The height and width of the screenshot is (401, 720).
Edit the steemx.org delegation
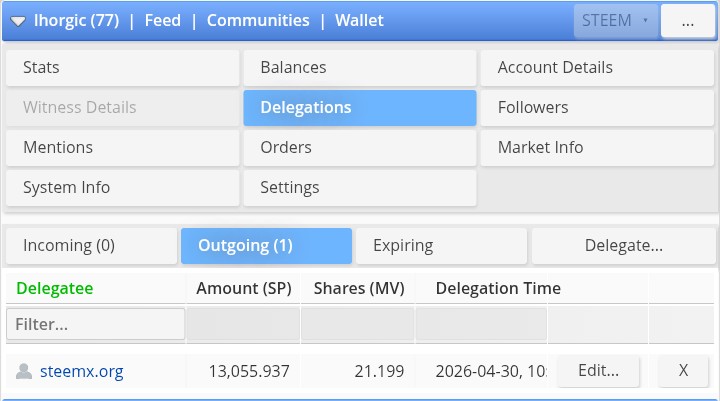coord(598,370)
